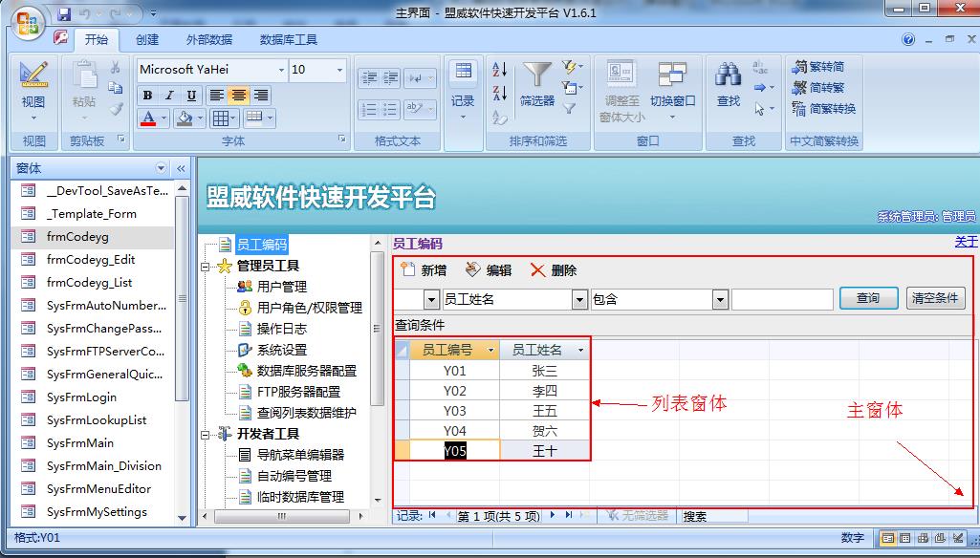Open 操作日志 in the tree
Image resolution: width=980 pixels, height=558 pixels.
[282, 329]
